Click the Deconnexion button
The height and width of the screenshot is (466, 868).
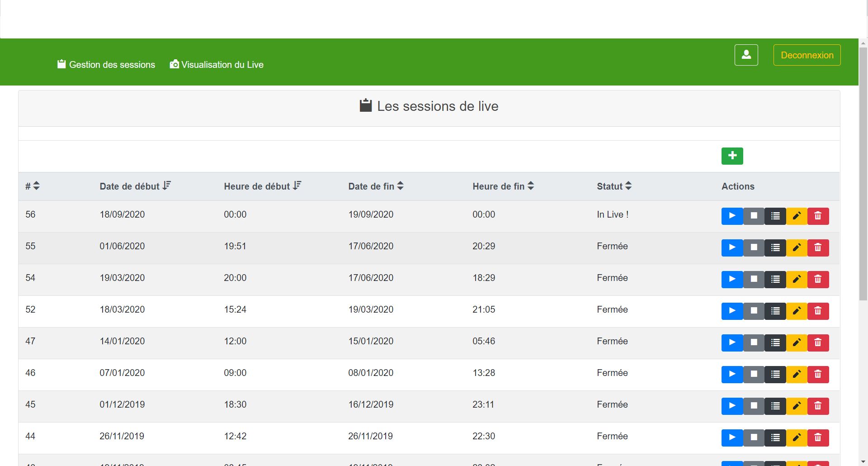click(x=807, y=55)
